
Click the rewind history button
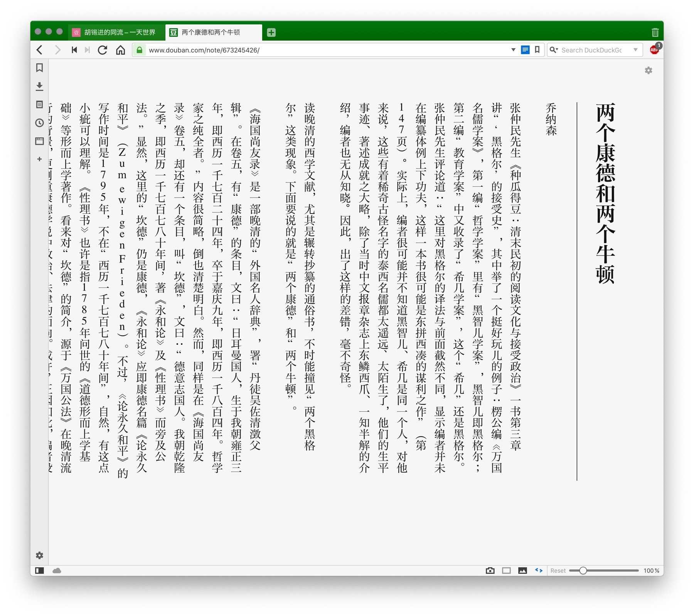tap(74, 50)
